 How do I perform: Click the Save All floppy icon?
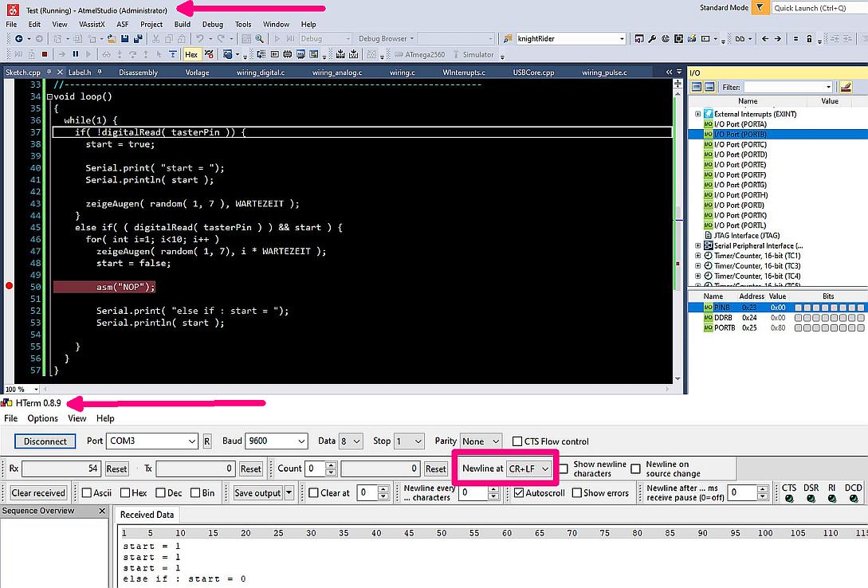(x=138, y=39)
